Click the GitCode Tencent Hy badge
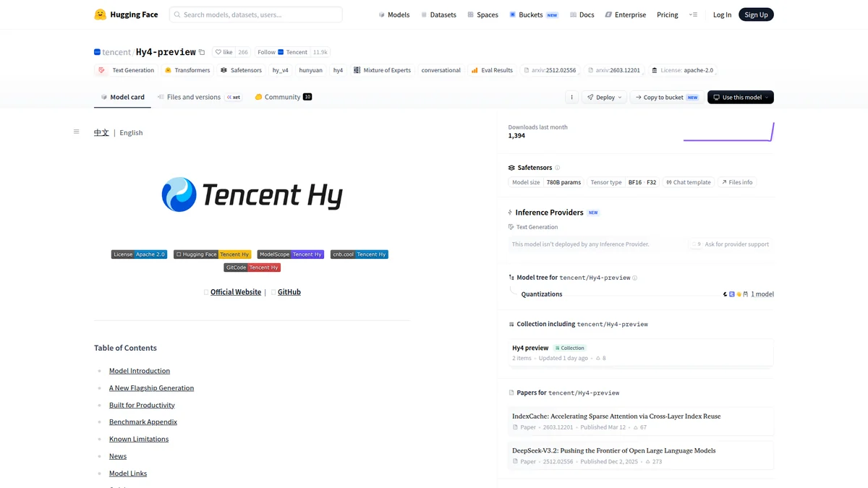 click(x=252, y=267)
